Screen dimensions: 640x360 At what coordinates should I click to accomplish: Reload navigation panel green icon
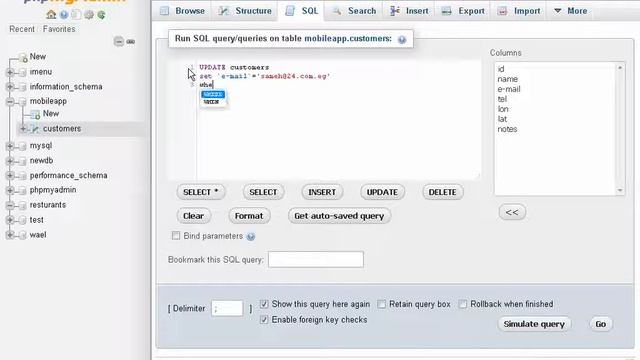[101, 15]
